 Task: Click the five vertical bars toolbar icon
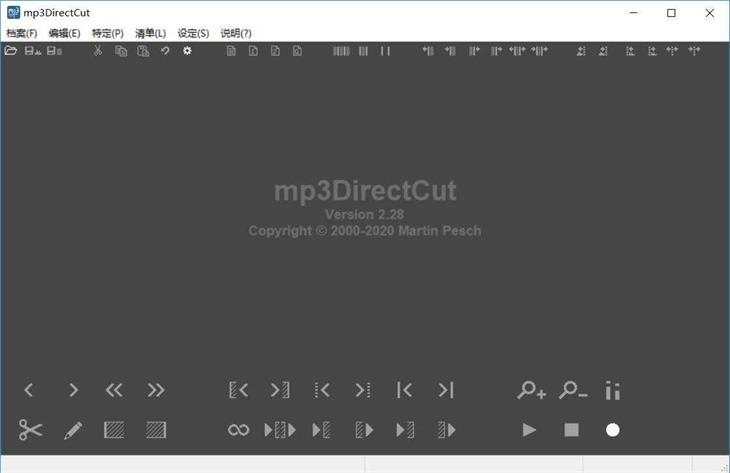coord(341,51)
